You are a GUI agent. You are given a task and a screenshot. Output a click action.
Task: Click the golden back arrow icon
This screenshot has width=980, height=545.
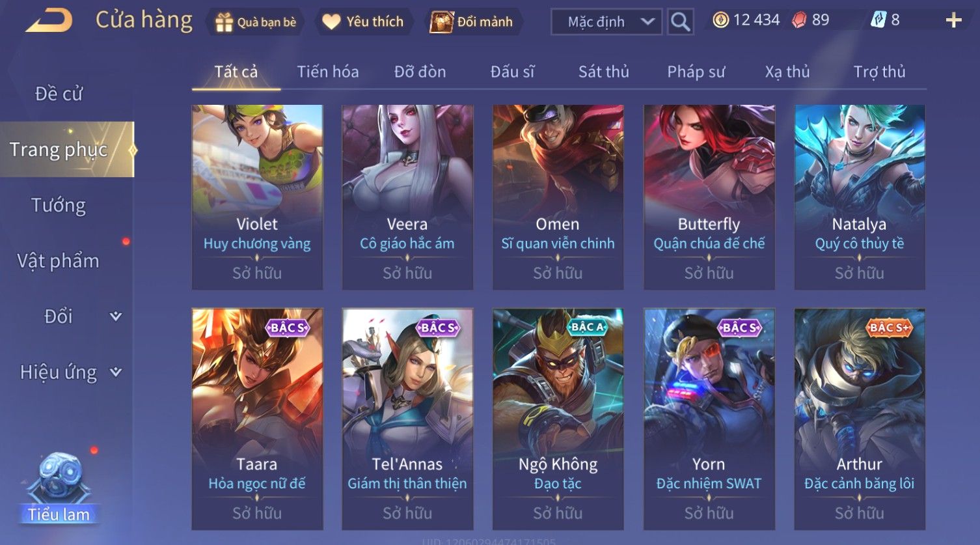(x=49, y=20)
